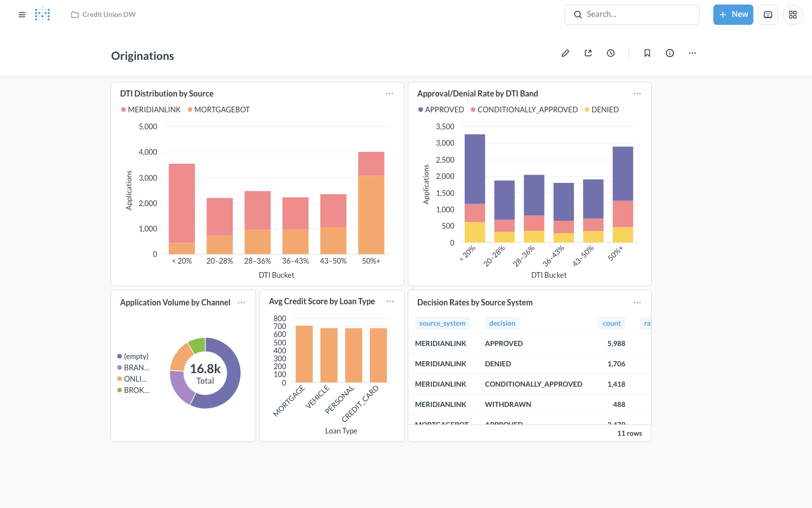Click Avg Credit Score by Loan Type title
The width and height of the screenshot is (812, 508).
coord(321,301)
